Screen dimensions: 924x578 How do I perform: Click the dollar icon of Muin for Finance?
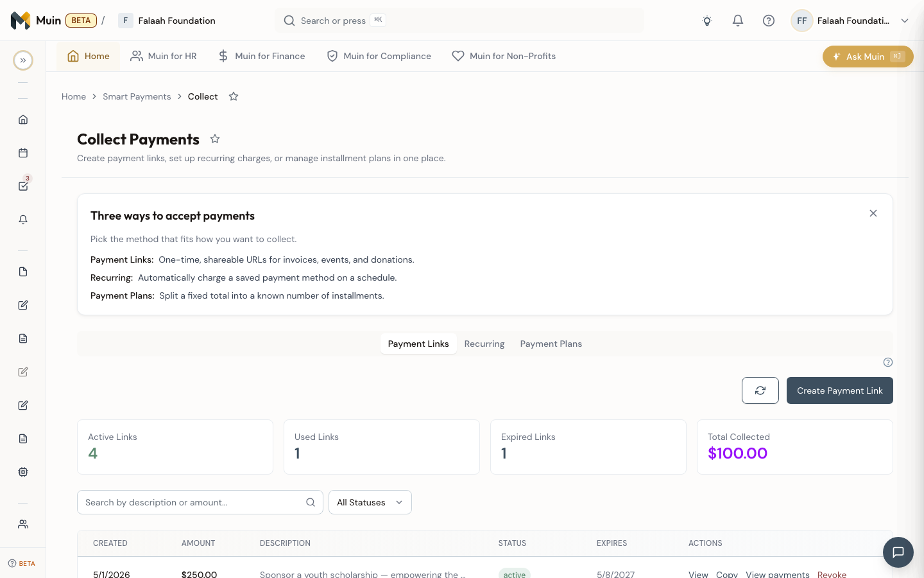coord(223,56)
